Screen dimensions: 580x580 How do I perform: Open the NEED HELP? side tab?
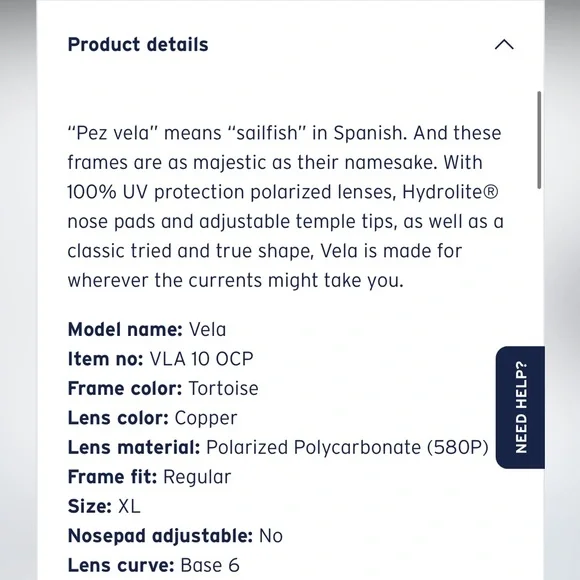coord(520,407)
